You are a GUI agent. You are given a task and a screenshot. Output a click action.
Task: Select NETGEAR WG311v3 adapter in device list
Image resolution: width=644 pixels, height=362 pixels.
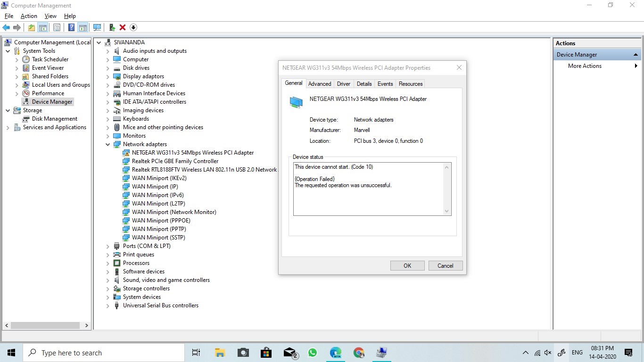click(192, 153)
